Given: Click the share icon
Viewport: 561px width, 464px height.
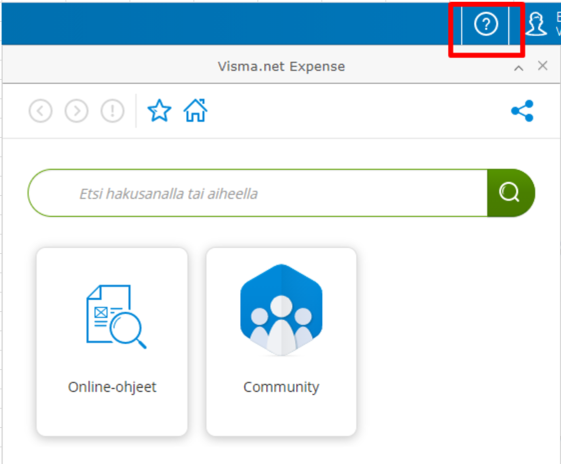Looking at the screenshot, I should [x=522, y=111].
